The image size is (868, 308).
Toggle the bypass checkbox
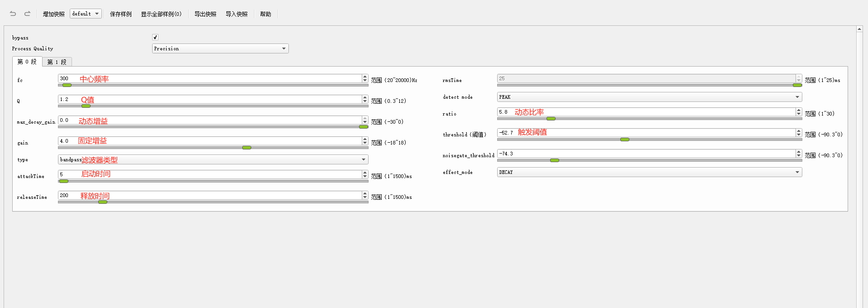pyautogui.click(x=155, y=37)
